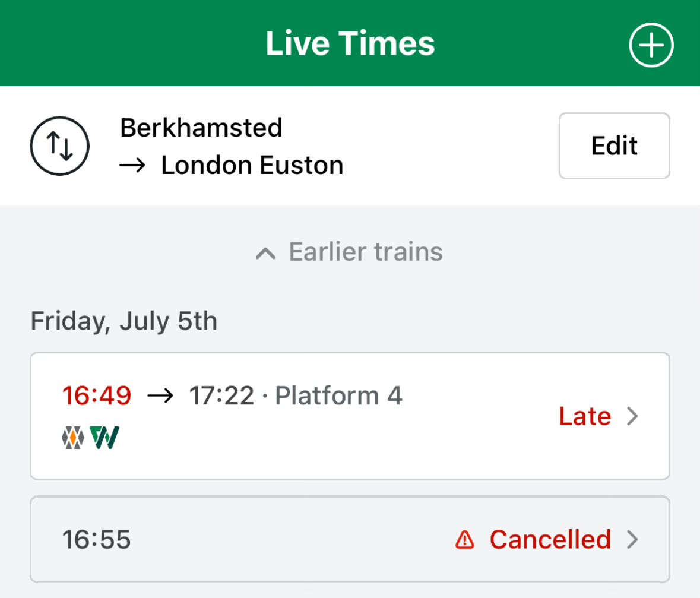Tap the 17:22 arrival time

tap(221, 395)
